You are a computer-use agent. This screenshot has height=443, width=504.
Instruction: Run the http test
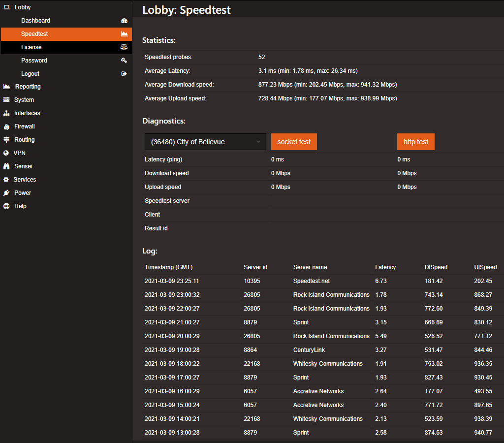pyautogui.click(x=416, y=142)
